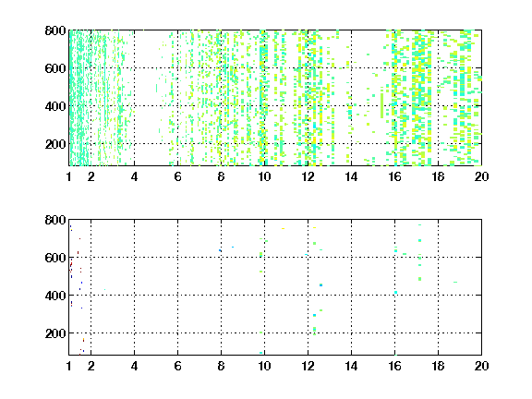
Task: Click x-axis tick 6 of bottom plot
Action: tap(177, 366)
